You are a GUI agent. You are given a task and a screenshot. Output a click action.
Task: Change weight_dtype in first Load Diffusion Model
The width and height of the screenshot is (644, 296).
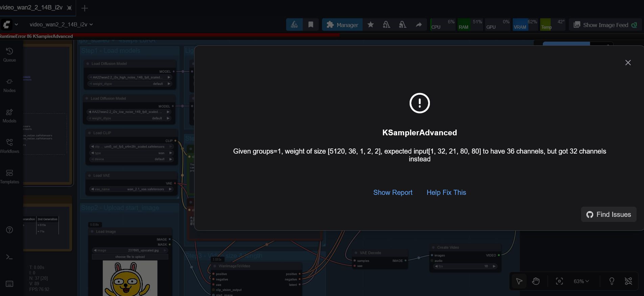click(x=130, y=84)
